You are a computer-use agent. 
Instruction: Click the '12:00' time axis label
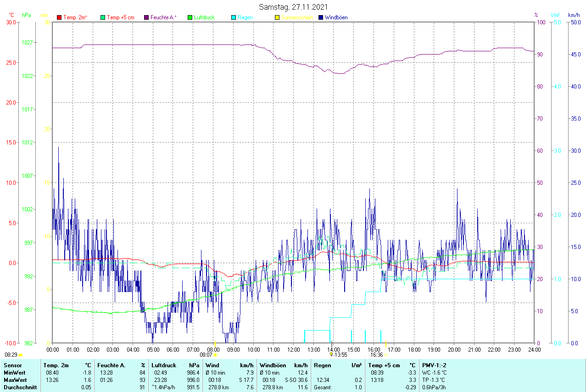click(293, 350)
